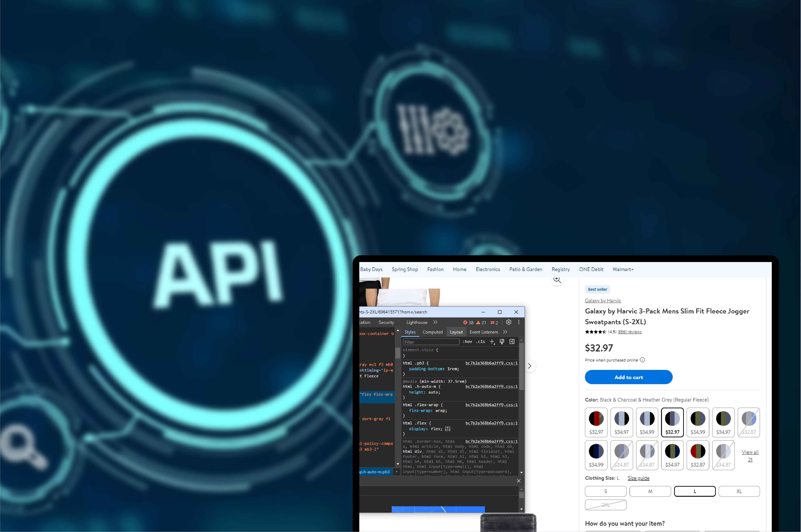Switch to the Computed tab
The width and height of the screenshot is (801, 532).
pyautogui.click(x=432, y=332)
